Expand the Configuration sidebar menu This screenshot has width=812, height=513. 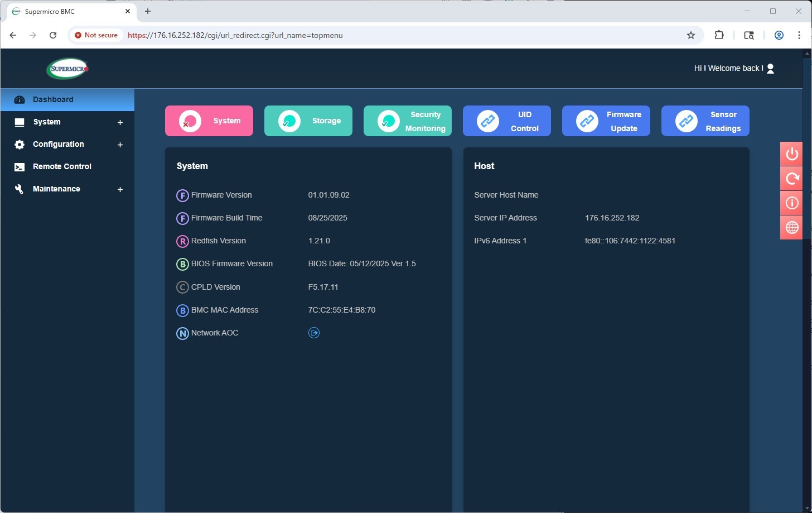[119, 145]
